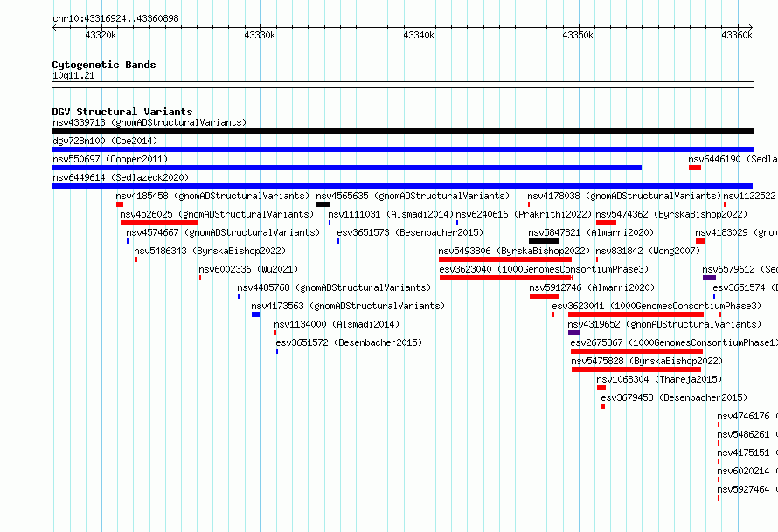Open nsv4485768 gnomAD variant label
The image size is (778, 532).
pos(334,287)
